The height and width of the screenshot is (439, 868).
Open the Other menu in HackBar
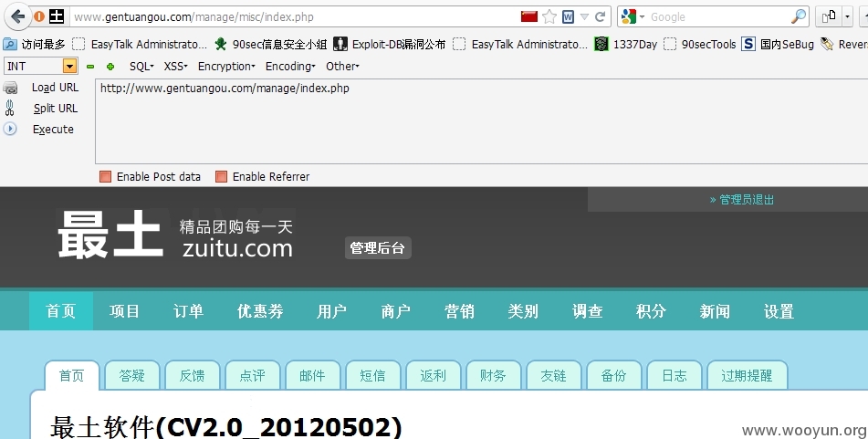(342, 67)
